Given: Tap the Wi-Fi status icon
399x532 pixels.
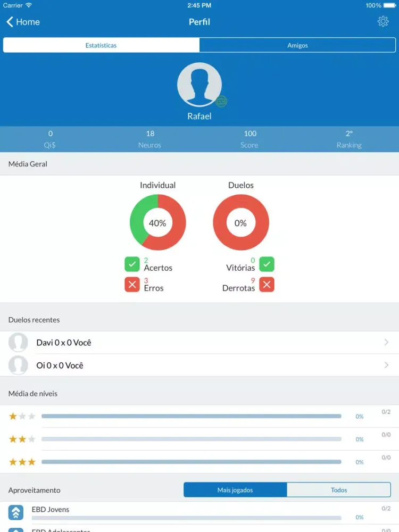Looking at the screenshot, I should (x=29, y=5).
